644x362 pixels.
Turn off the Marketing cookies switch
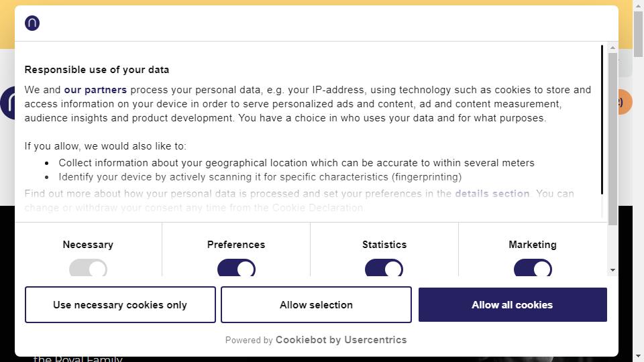point(533,268)
